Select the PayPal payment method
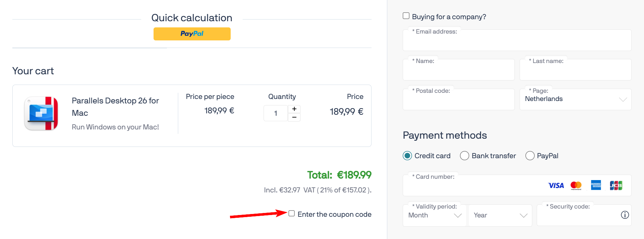The width and height of the screenshot is (644, 239). (530, 155)
